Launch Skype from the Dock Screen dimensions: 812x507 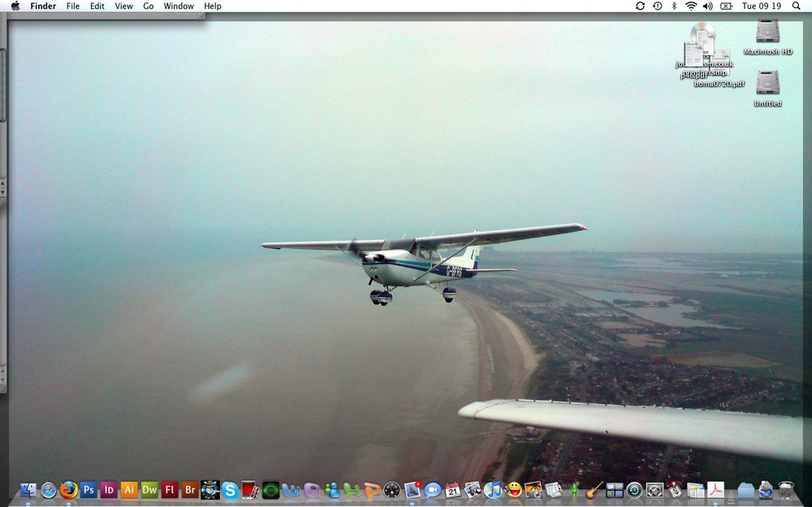[230, 489]
